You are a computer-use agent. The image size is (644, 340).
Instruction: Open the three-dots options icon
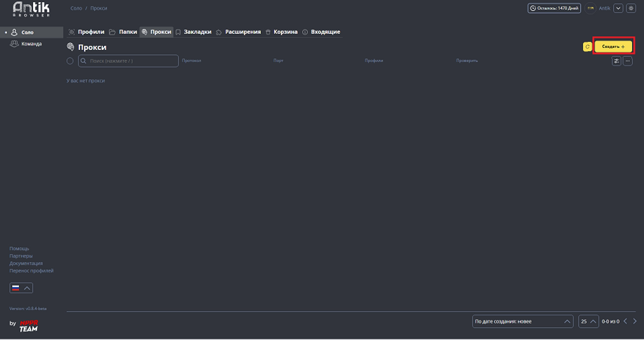tap(628, 61)
